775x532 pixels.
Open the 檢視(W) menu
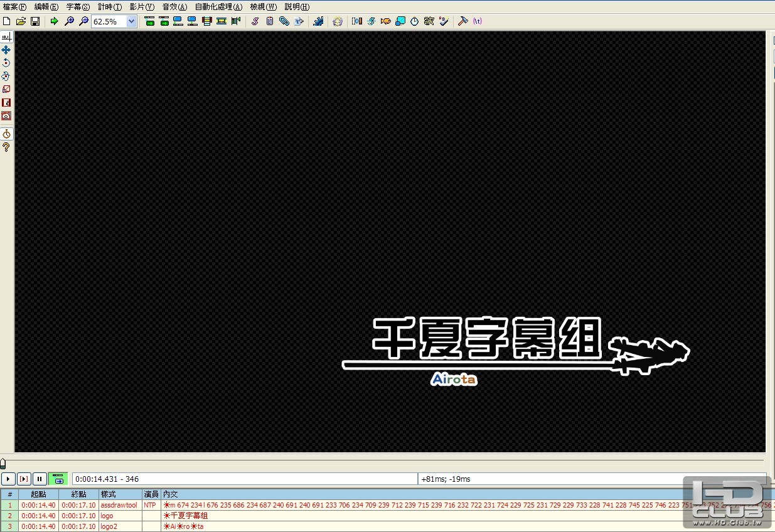point(263,7)
